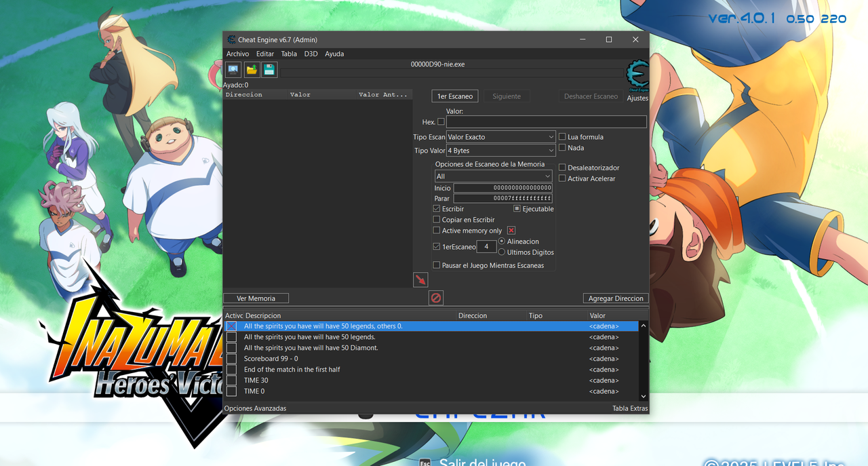Click the scan progress bar
The width and height of the screenshot is (868, 466).
(x=452, y=73)
